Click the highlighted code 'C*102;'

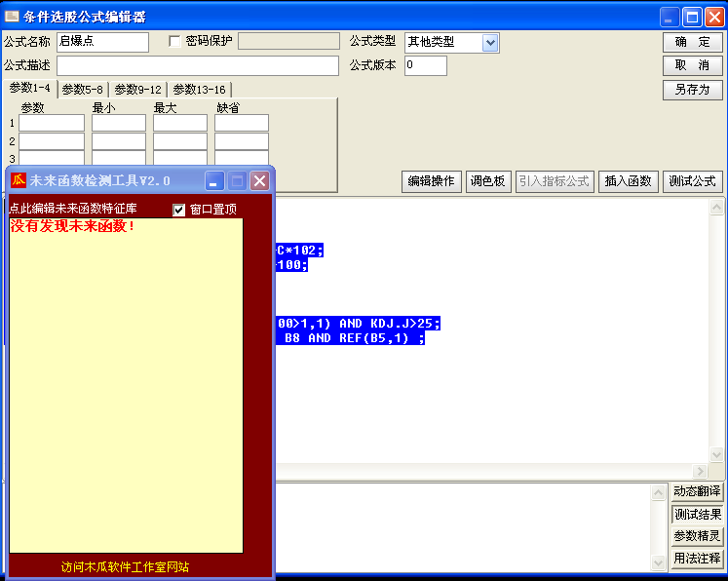tap(299, 251)
